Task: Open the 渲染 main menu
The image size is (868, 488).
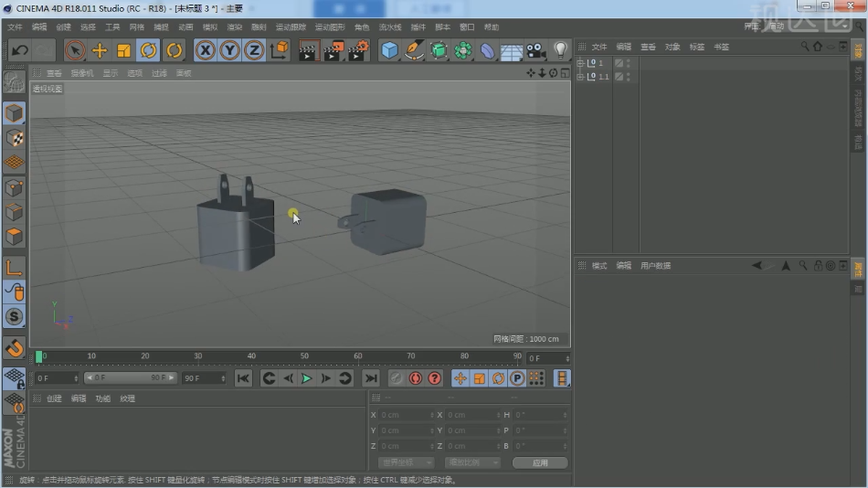Action: (235, 27)
